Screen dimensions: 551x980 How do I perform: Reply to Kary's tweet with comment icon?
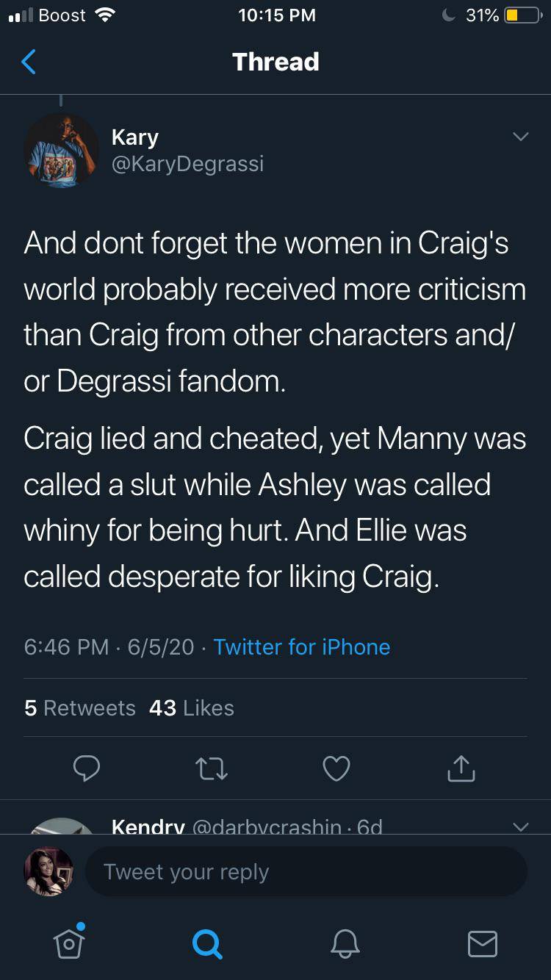87,768
